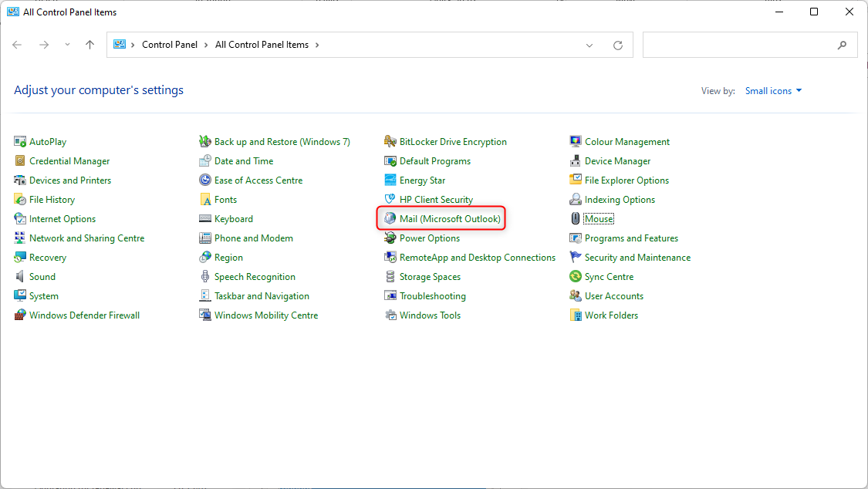Select the Mouse entry
This screenshot has height=489, width=868.
[599, 218]
